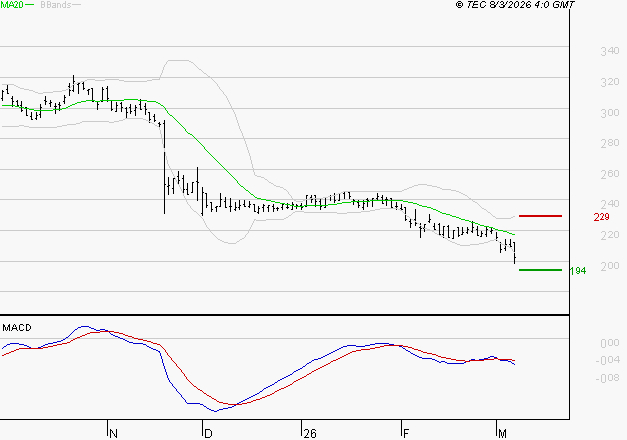Click the MA20 legend label
This screenshot has height=440, width=627.
(12, 5)
